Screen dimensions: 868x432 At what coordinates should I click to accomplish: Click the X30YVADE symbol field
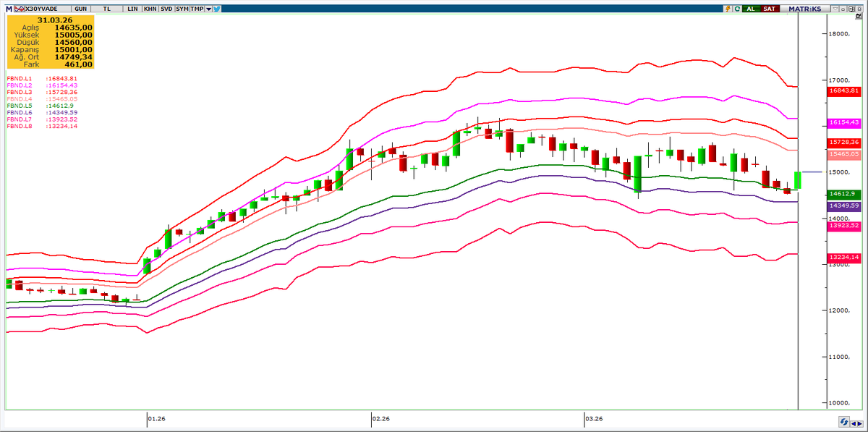[x=48, y=9]
